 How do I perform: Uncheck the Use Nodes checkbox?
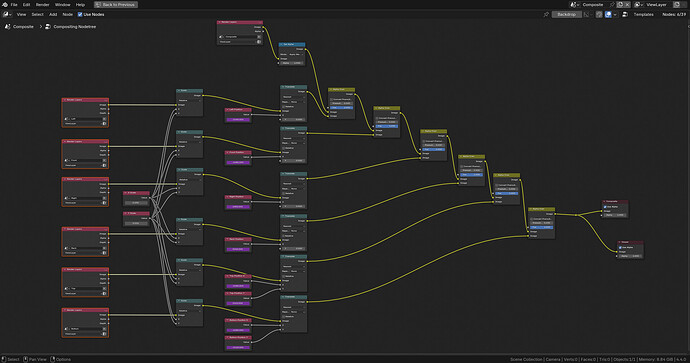pyautogui.click(x=80, y=15)
